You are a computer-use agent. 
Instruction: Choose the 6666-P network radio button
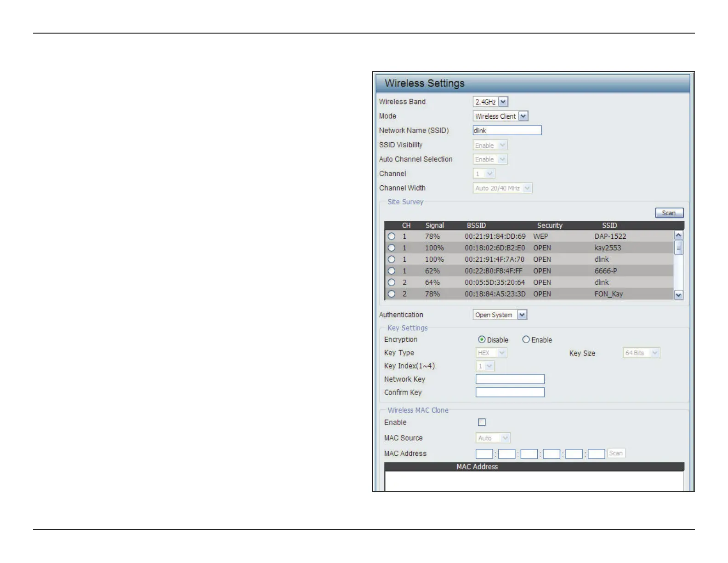(x=391, y=271)
